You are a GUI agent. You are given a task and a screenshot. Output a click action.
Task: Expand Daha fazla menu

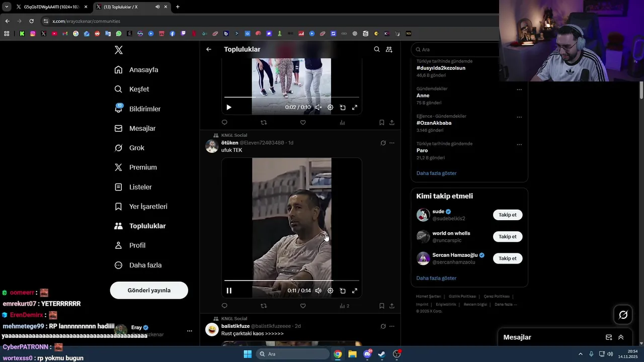[138, 265]
